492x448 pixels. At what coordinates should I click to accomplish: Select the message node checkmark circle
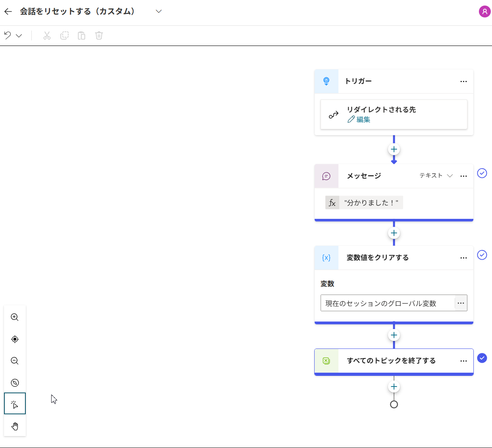point(482,173)
